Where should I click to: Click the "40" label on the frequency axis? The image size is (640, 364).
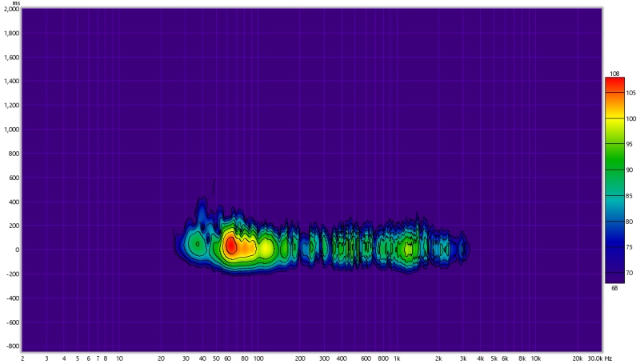pos(203,358)
